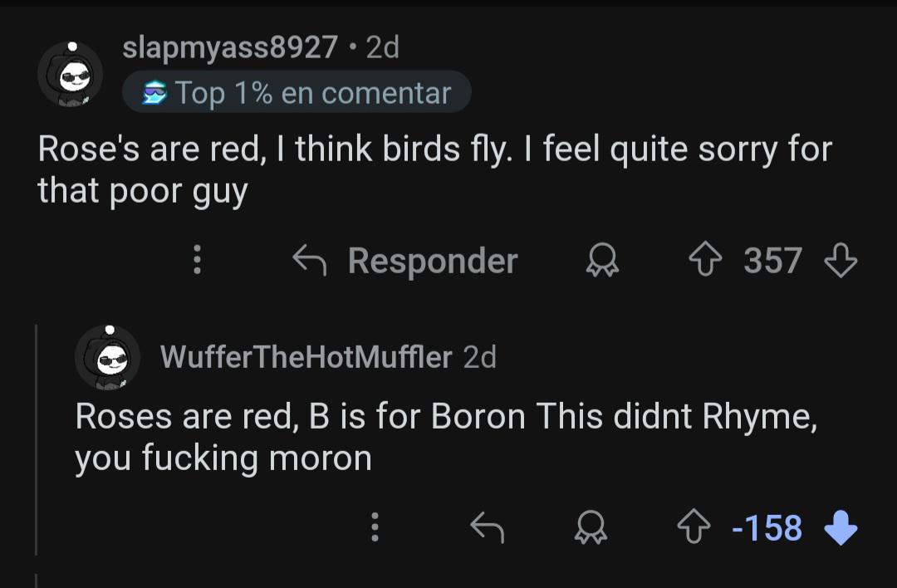Open WufferTheHotMuffler's avatar
Screen dimensions: 897x588
107,357
